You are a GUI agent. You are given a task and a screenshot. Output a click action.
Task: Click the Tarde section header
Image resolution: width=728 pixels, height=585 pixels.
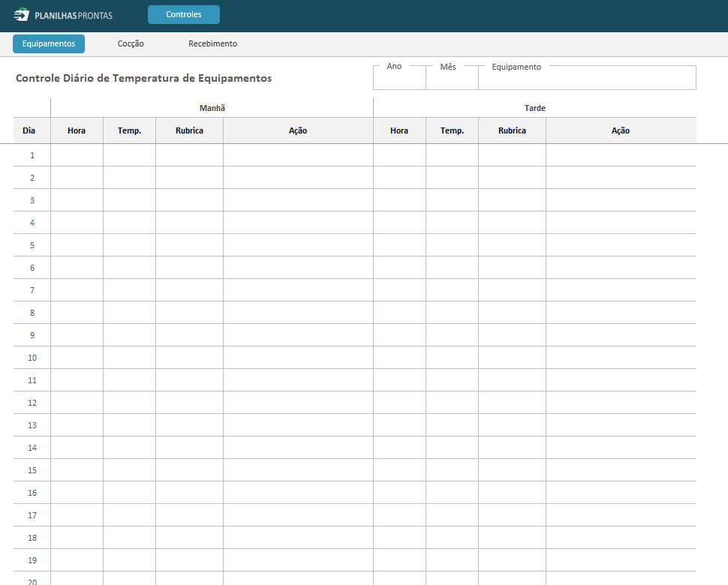click(534, 108)
